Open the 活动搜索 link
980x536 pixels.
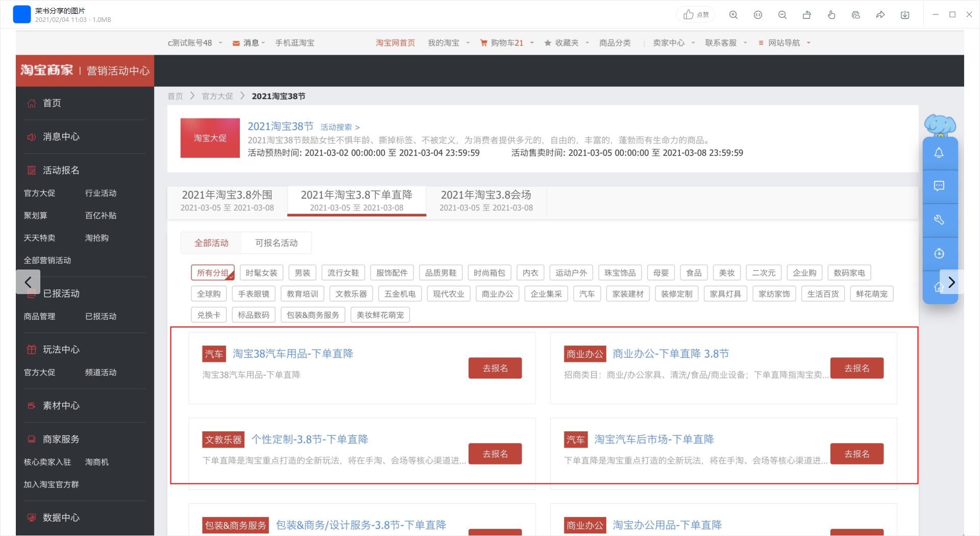340,127
